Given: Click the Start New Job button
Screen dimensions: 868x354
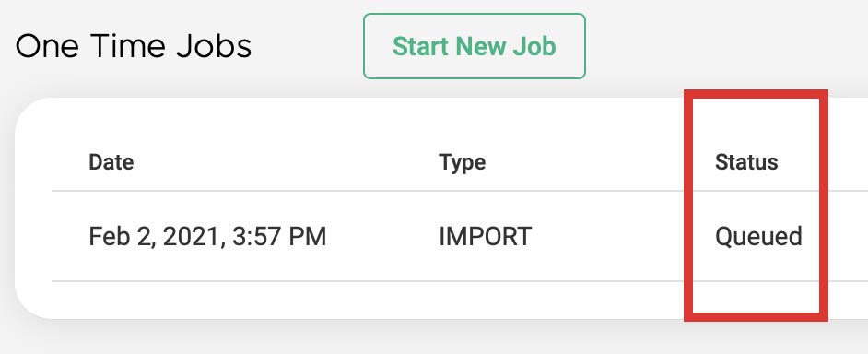Looking at the screenshot, I should coord(474,46).
